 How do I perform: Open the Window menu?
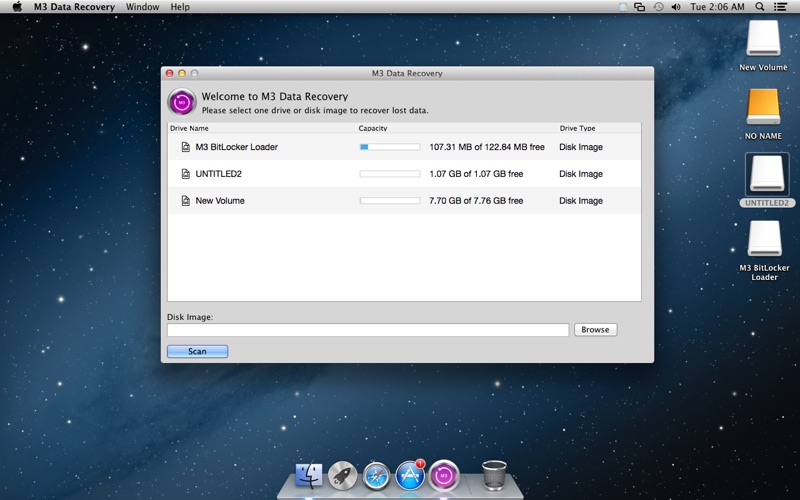tap(142, 7)
